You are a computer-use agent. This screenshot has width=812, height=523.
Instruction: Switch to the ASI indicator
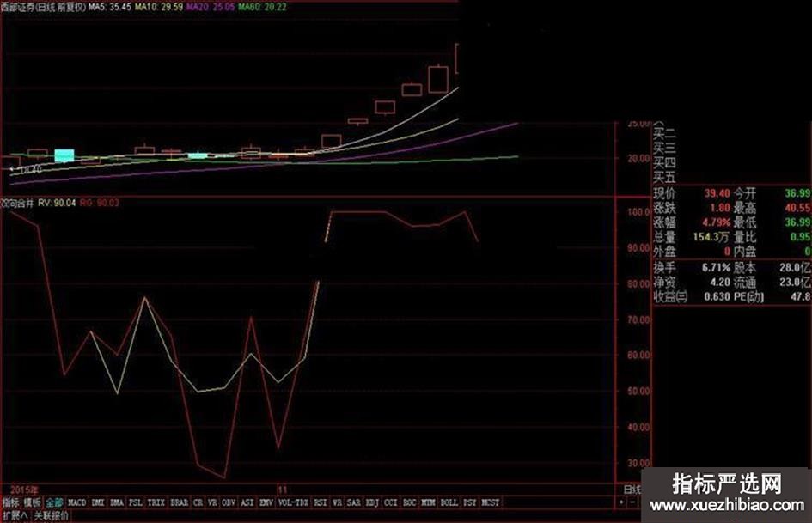(247, 502)
